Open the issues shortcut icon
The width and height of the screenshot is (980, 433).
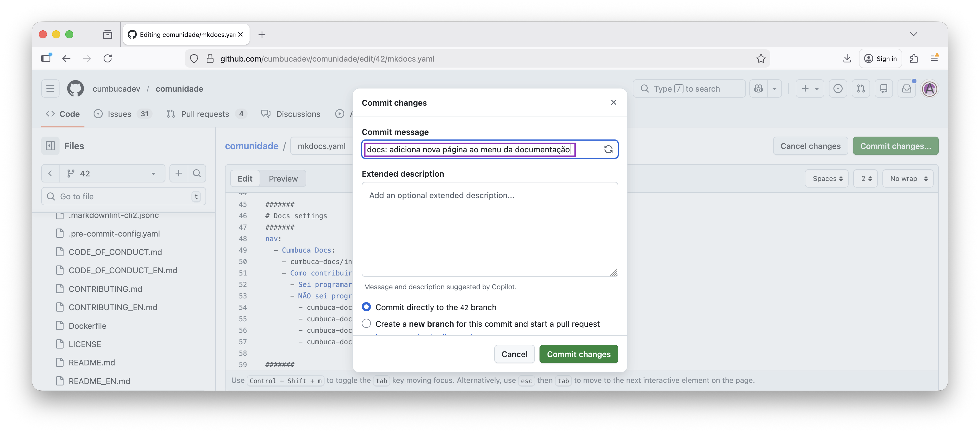(x=838, y=89)
